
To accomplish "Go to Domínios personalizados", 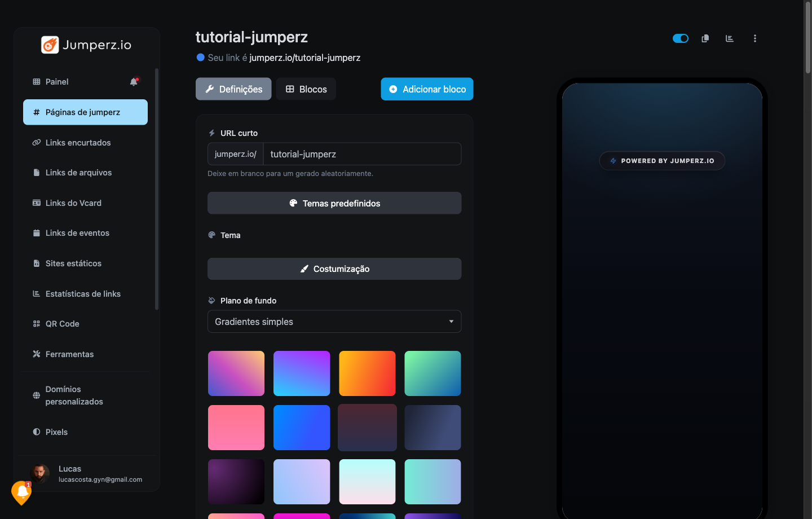I will (x=85, y=395).
